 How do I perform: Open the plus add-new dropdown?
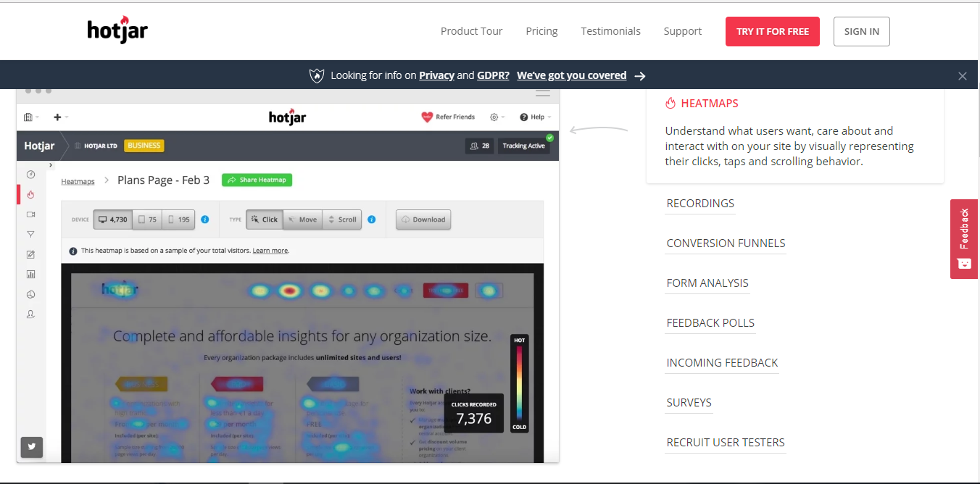click(x=61, y=117)
